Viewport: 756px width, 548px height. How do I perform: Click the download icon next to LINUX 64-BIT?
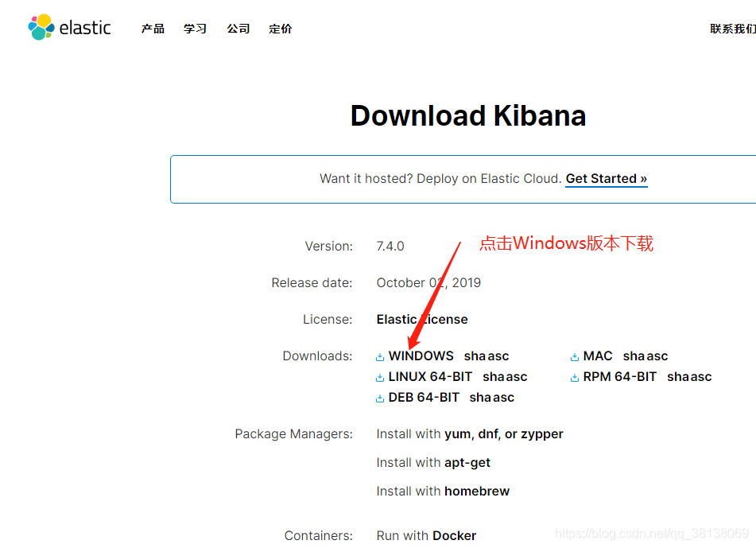tap(382, 376)
